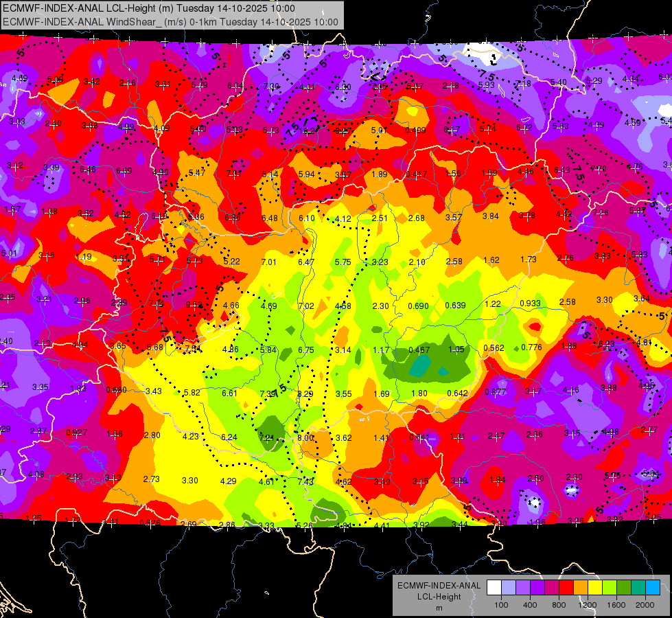Click the light lavender legend swatch
672x618 pixels.
point(509,588)
